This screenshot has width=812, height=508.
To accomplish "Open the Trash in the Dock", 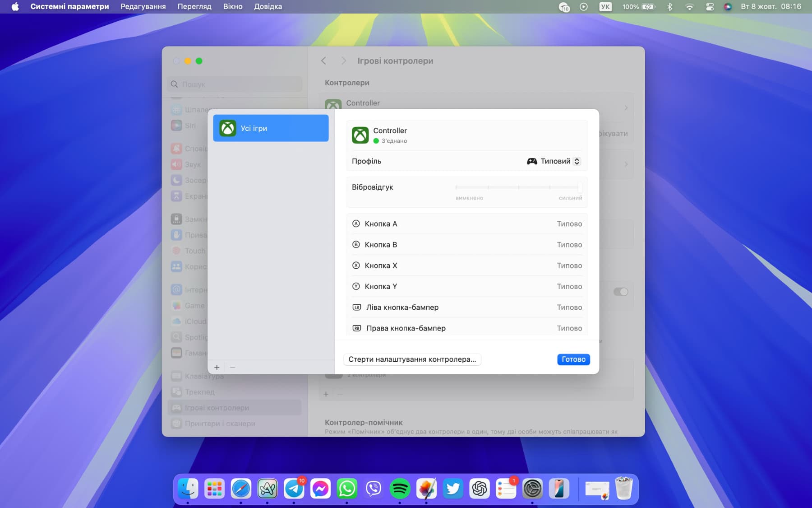I will point(624,489).
